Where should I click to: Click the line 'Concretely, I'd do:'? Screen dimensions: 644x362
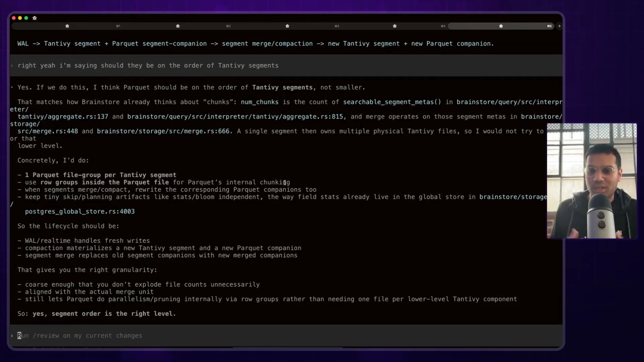coord(53,161)
